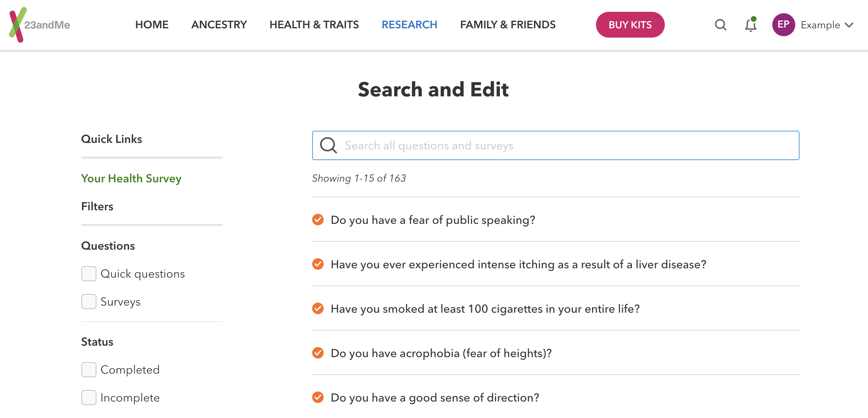Click the 'Quick Links' heading
This screenshot has height=418, width=868.
(x=111, y=139)
